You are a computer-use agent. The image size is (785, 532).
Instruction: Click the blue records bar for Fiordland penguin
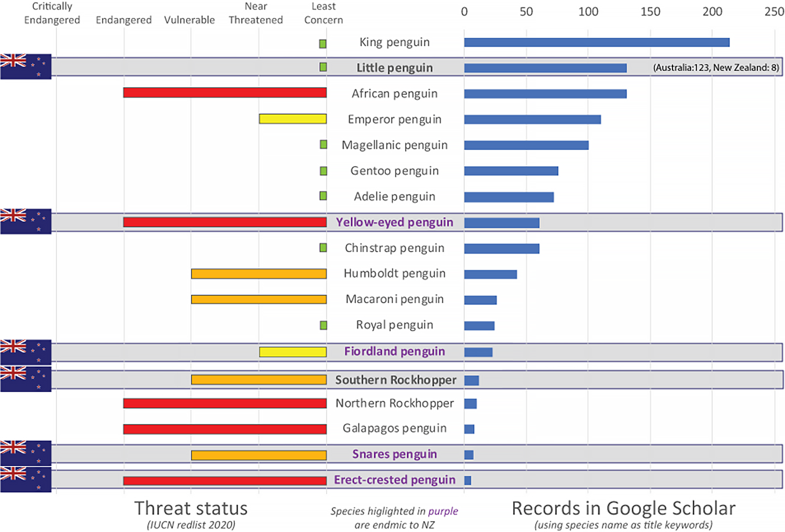pos(478,352)
